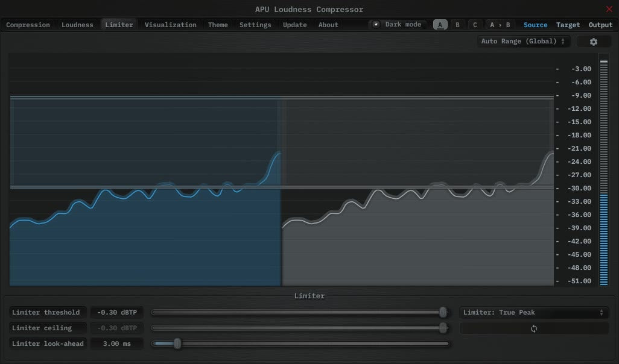The image size is (619, 364).
Task: Click the -21.00 scale label
Action: point(581,148)
